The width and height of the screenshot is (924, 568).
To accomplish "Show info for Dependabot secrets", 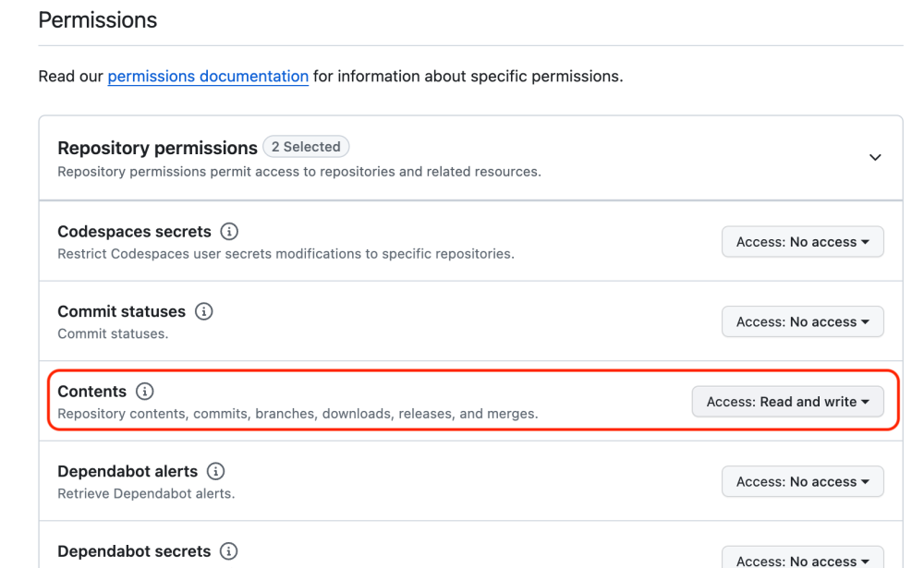I will tap(228, 550).
